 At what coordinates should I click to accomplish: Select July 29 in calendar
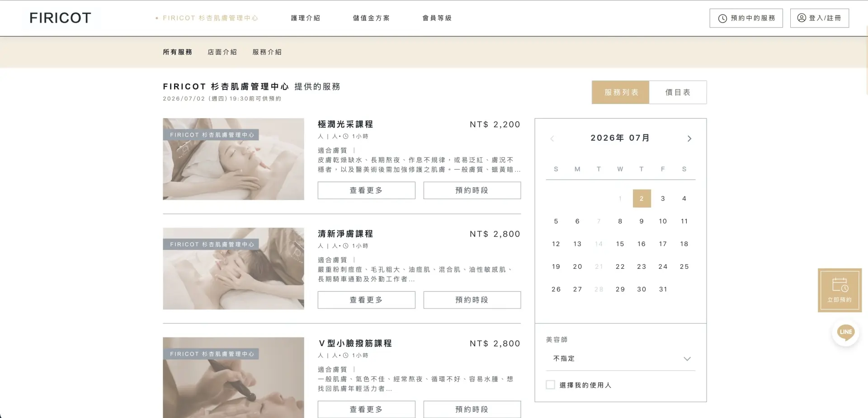[620, 289]
